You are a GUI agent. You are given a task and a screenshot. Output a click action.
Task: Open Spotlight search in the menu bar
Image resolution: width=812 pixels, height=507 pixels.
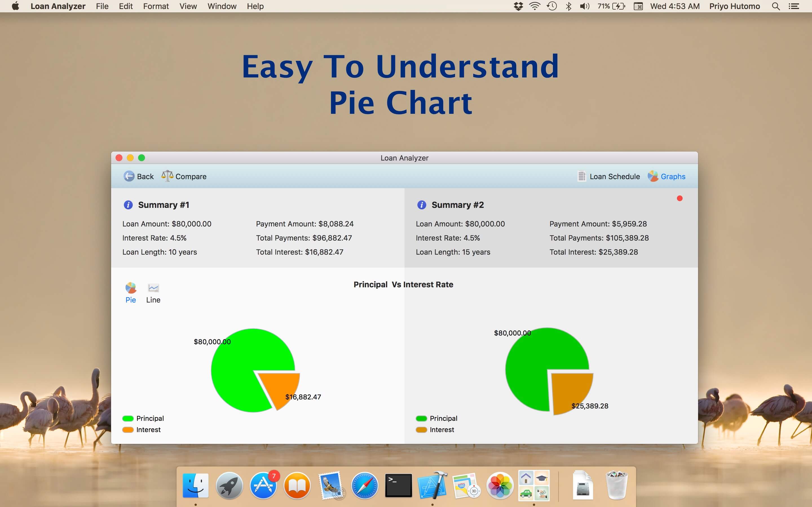pos(775,6)
